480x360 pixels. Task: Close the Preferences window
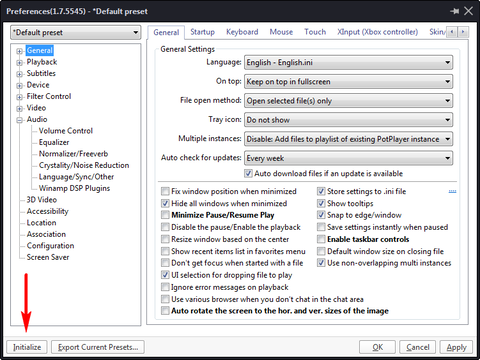[468, 11]
